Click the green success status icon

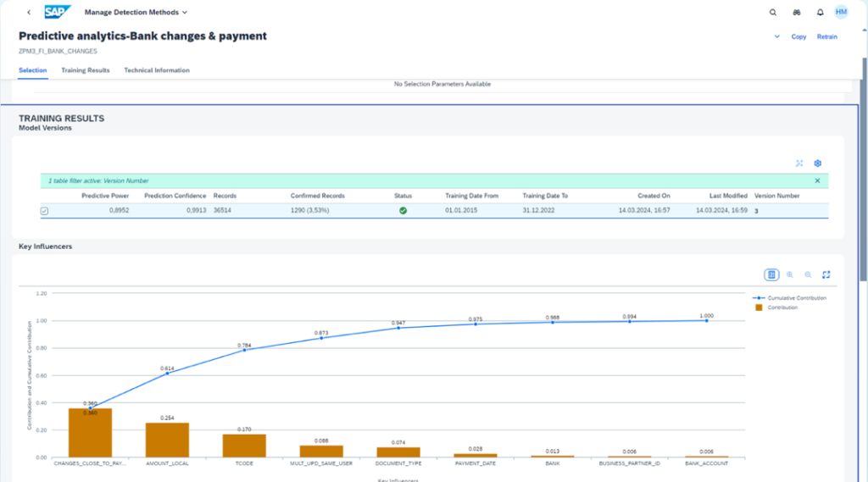pos(403,211)
